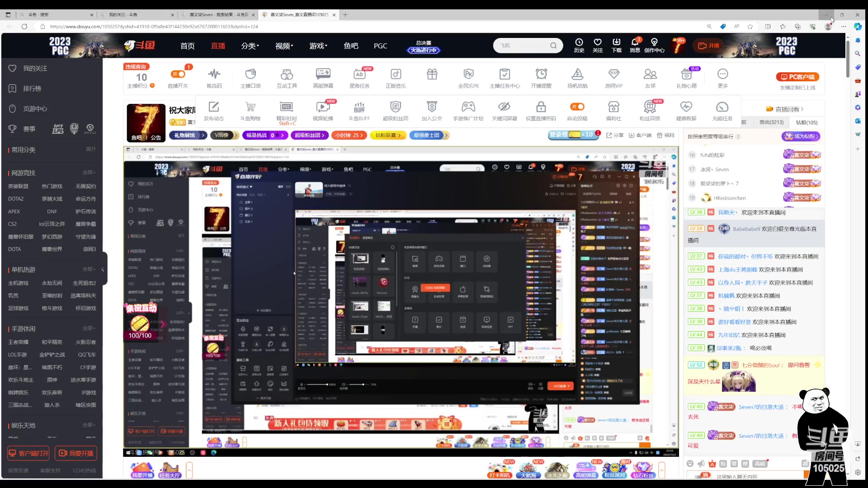The image size is (868, 488).
Task: Click chat input 这里输入聊天内容
Action: point(745,476)
